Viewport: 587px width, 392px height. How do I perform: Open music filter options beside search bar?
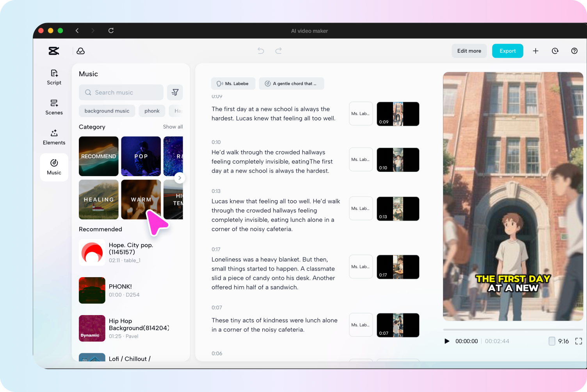coord(175,92)
